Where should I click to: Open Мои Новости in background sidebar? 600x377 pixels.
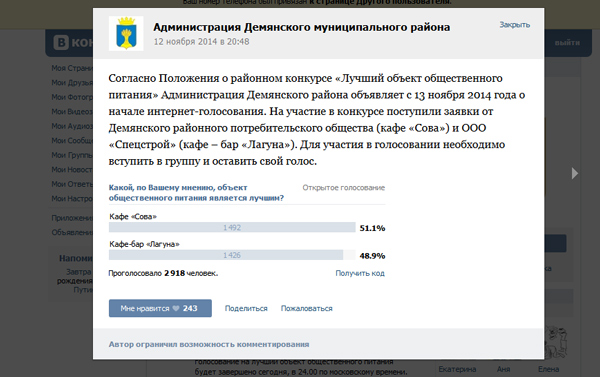[72, 170]
